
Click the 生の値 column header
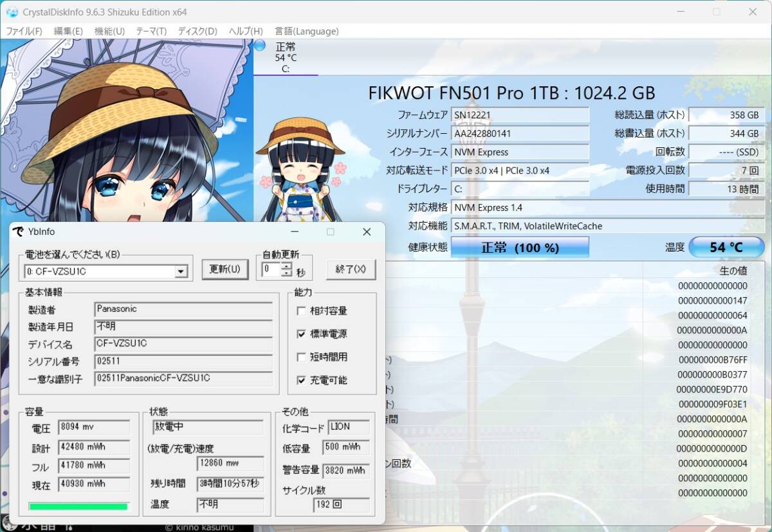point(733,271)
